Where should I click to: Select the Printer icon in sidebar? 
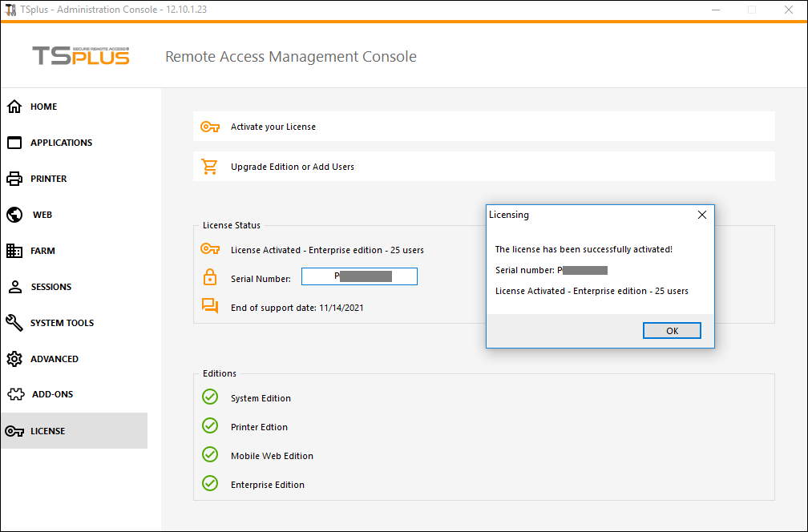tap(14, 179)
